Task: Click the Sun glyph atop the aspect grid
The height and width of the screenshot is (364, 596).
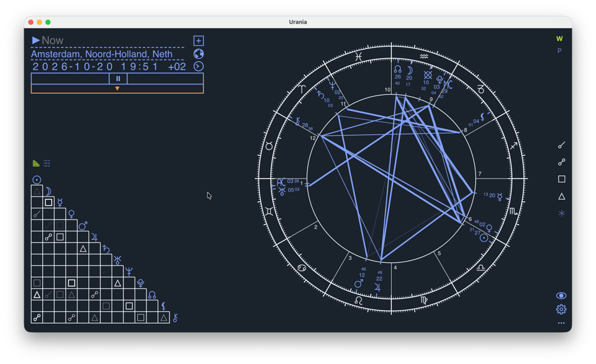Action: pos(37,180)
